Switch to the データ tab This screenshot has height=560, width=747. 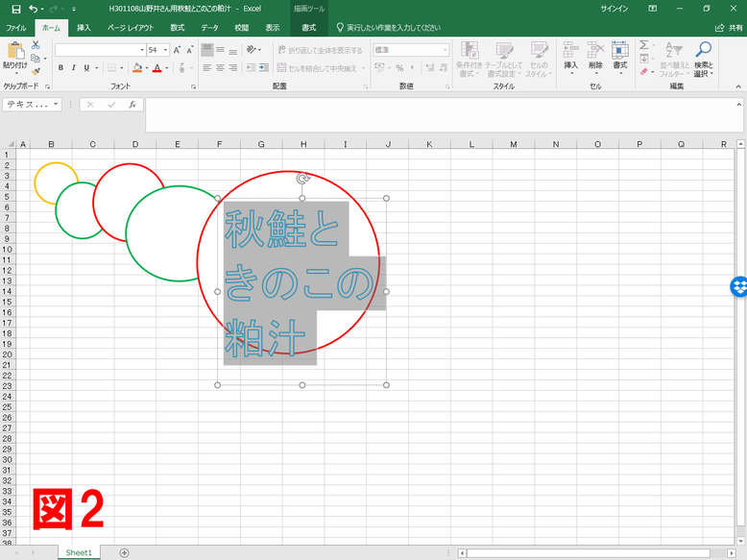point(209,28)
